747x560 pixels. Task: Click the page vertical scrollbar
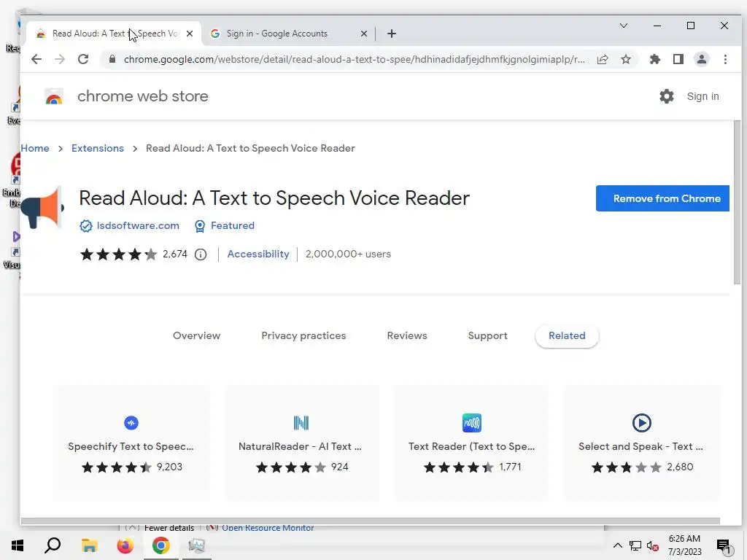coord(737,203)
